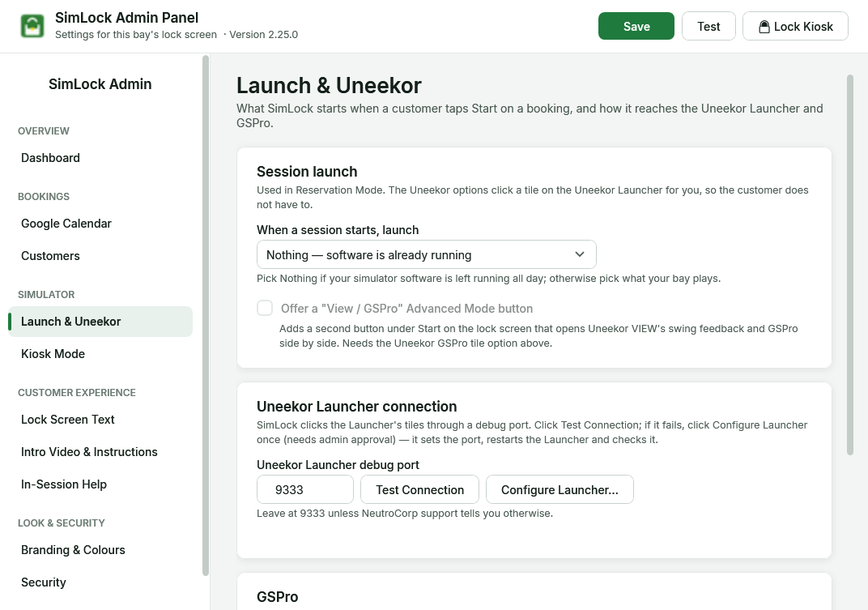
Task: Click the Test Connection button
Action: tap(419, 490)
